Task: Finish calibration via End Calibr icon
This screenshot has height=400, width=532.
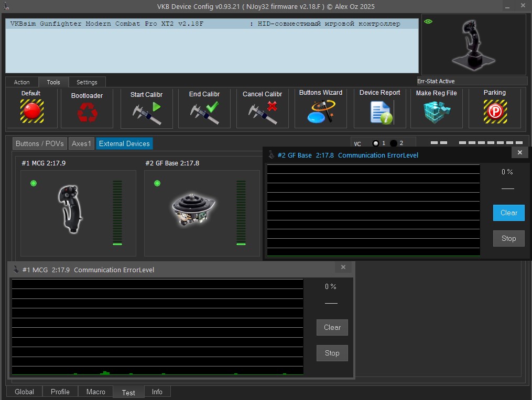Action: (204, 113)
